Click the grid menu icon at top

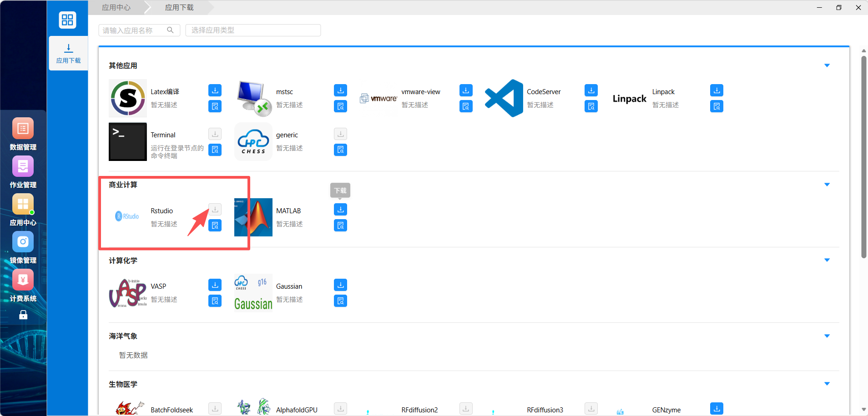[67, 20]
